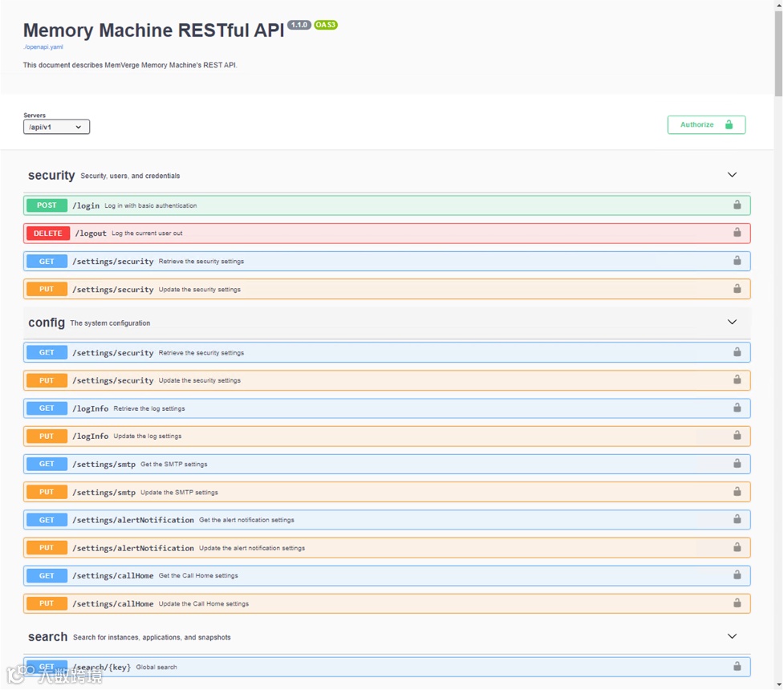
Task: Click lock icon on GET /settings/smtp row
Action: [737, 464]
